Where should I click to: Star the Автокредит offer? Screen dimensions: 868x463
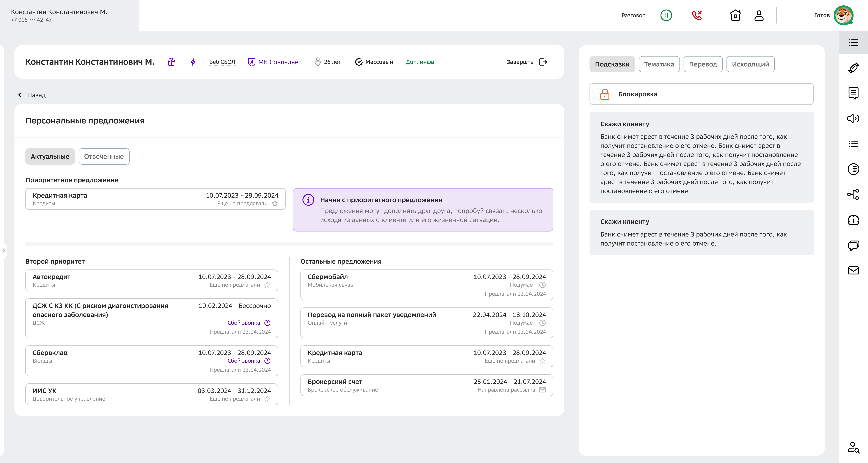coord(267,285)
